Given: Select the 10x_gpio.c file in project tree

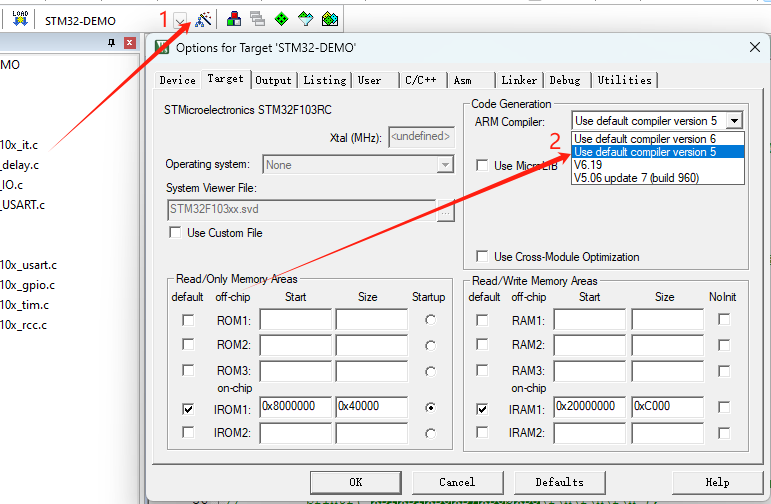Looking at the screenshot, I should click(x=28, y=285).
